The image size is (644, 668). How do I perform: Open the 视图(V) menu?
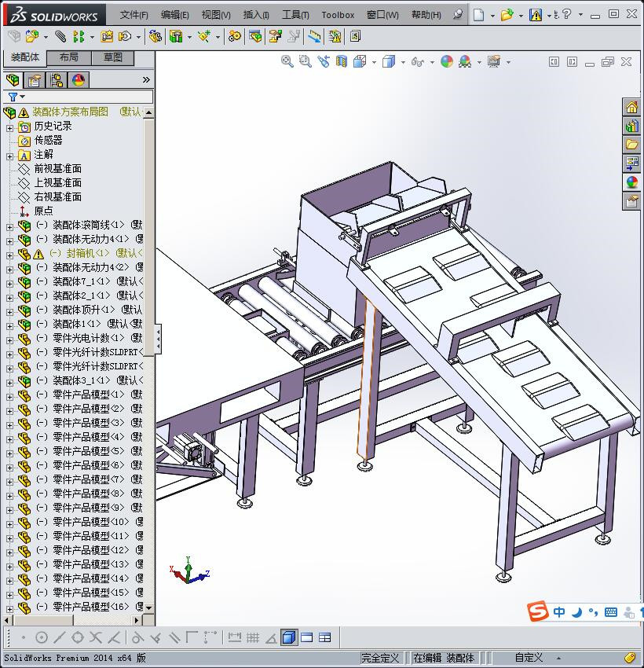216,15
